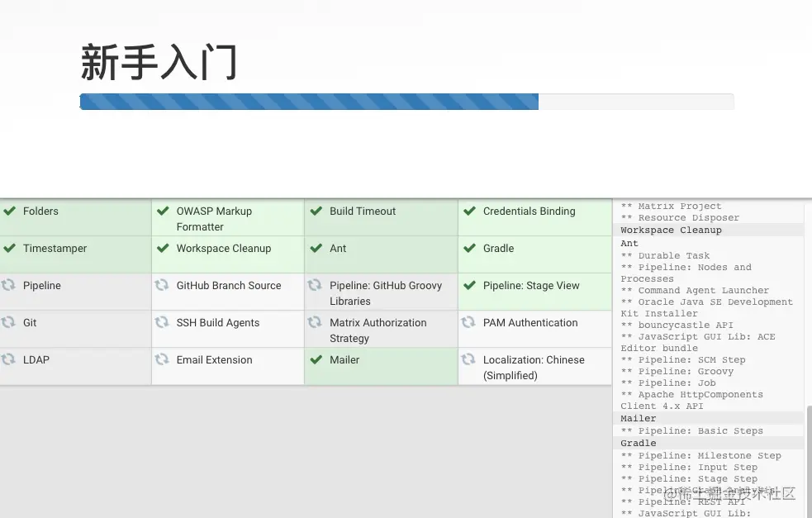The image size is (812, 518).
Task: Select the Ant label in the plugin grid
Action: 338,249
